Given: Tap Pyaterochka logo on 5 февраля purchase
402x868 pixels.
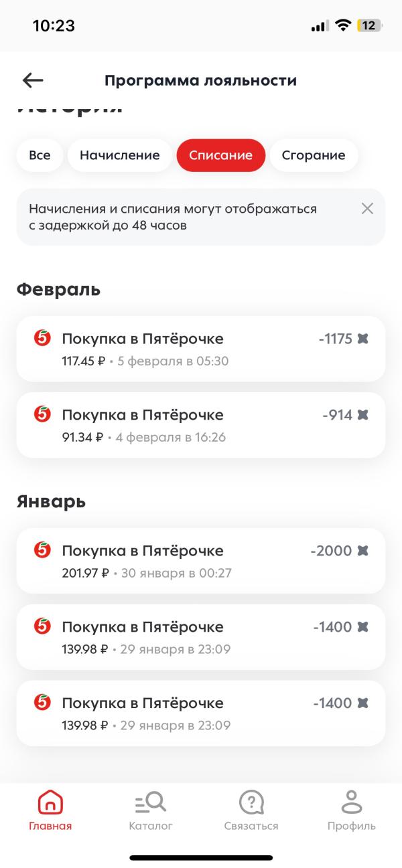Looking at the screenshot, I should [42, 339].
